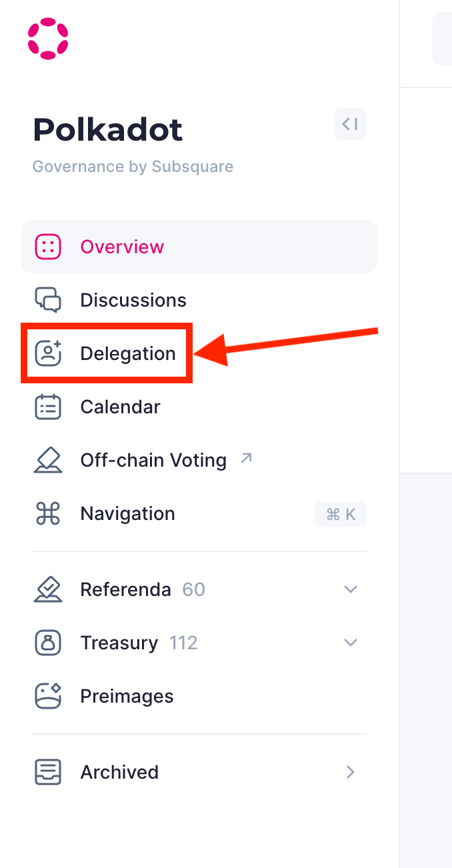Click the Treasury money-bag icon

48,643
